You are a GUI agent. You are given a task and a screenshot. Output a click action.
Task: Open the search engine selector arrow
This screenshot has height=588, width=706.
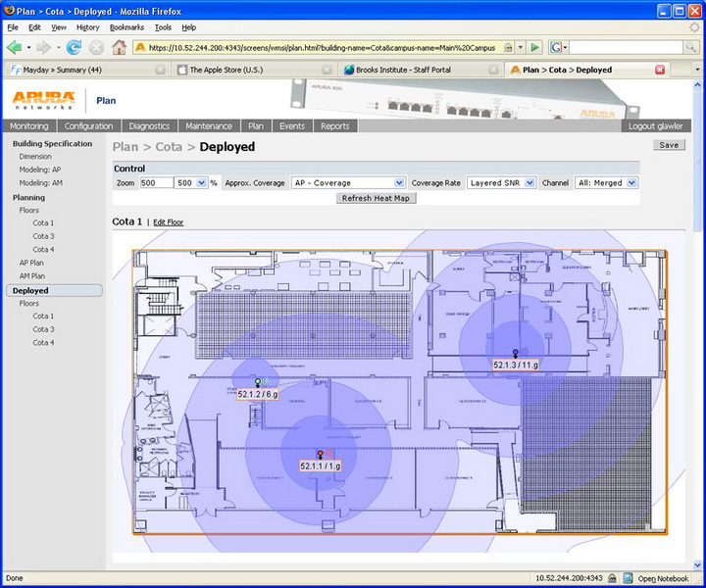coord(565,47)
